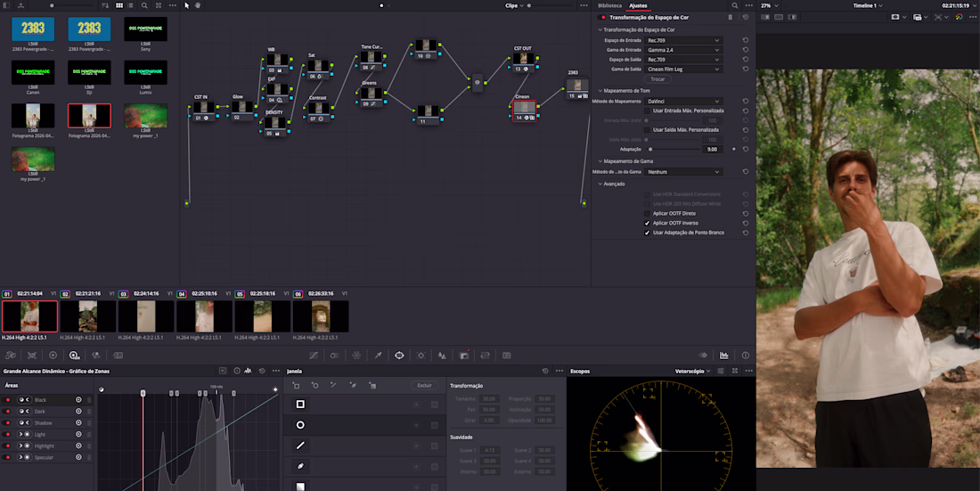Search effects with the magnifier icon
Viewport: 980px width, 491px height.
pyautogui.click(x=735, y=5)
